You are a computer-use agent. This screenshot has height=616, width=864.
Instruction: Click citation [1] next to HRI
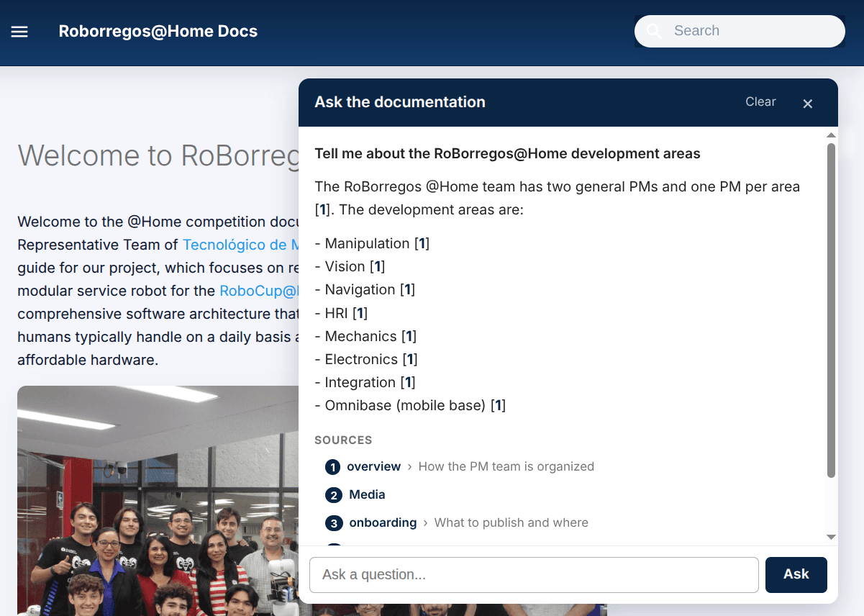click(x=360, y=313)
